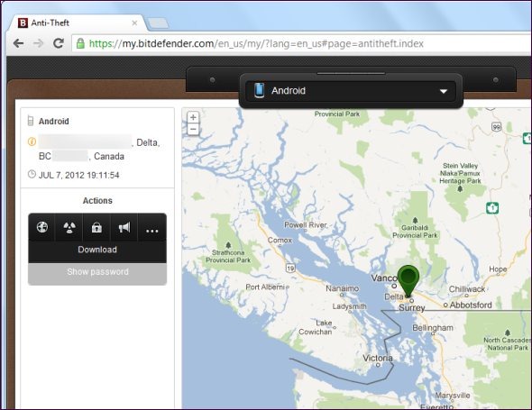
Task: Click the JUL 7, 2012 19:11:54 timestamp
Action: click(78, 175)
